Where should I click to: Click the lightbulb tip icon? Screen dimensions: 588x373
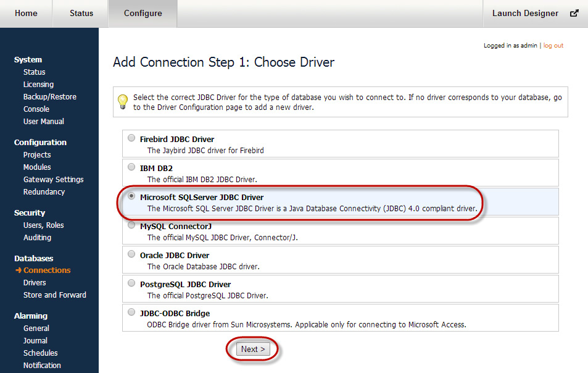click(123, 102)
